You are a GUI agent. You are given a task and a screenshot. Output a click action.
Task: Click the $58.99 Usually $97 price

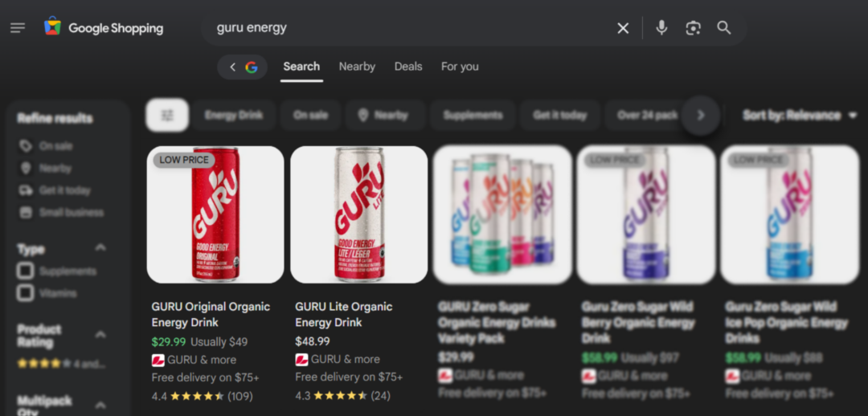(630, 358)
